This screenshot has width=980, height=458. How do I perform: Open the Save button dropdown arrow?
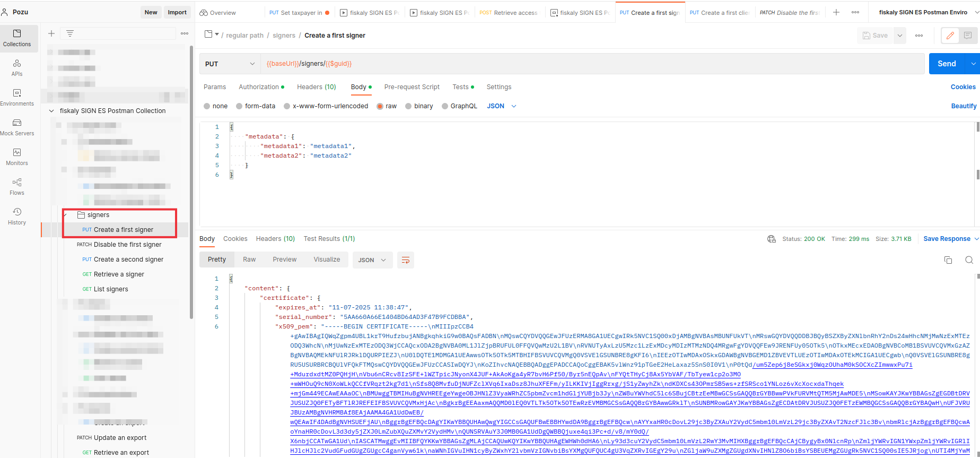[900, 36]
